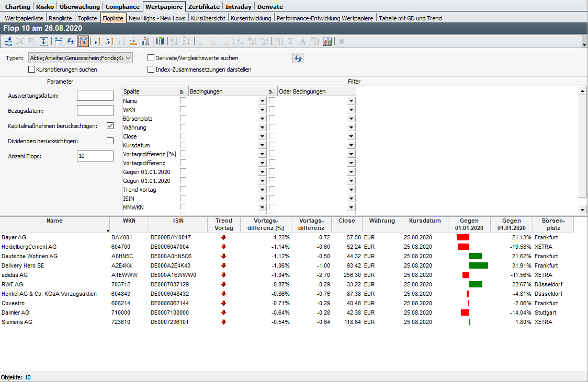Click the export/download icon in toolbar

pyautogui.click(x=9, y=41)
